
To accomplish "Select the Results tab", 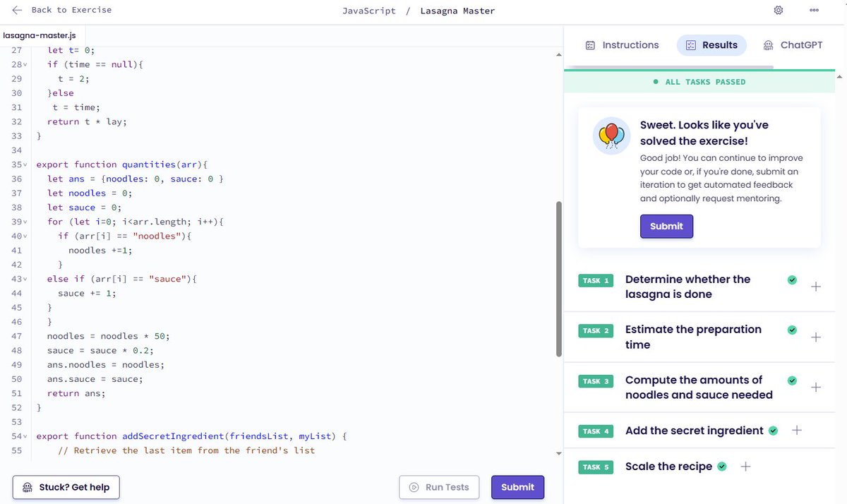I will [x=711, y=45].
